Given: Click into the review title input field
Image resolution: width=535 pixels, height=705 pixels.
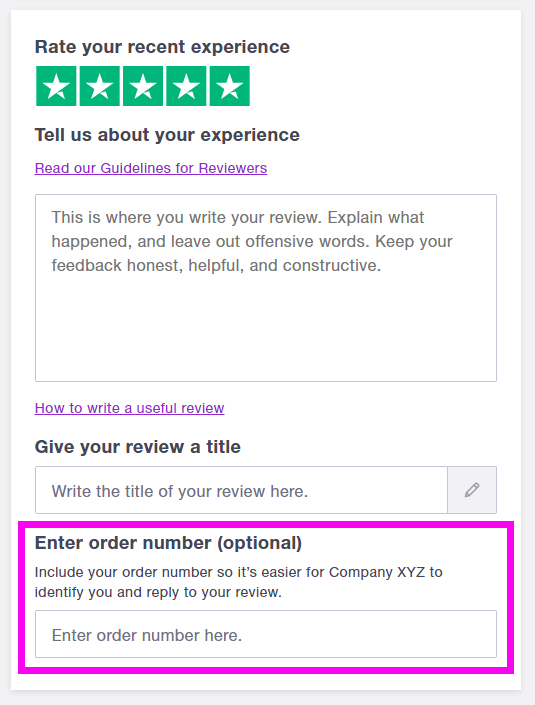Looking at the screenshot, I should (x=241, y=490).
